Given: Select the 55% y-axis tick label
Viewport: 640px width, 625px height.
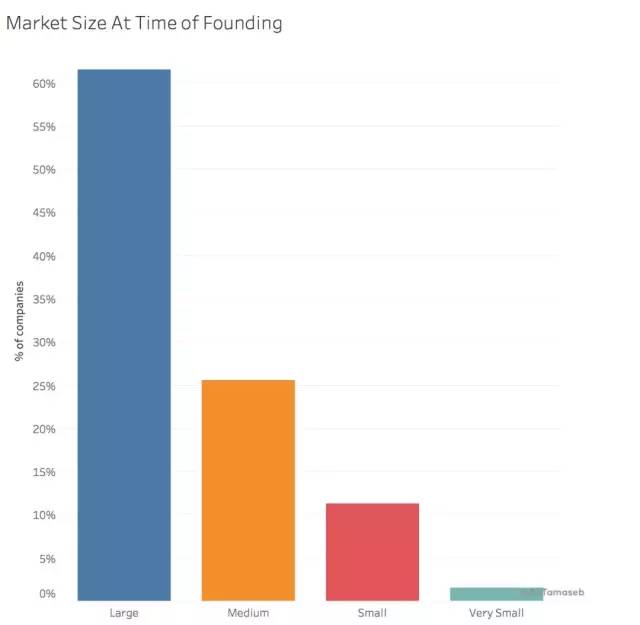Looking at the screenshot, I should click(43, 127).
